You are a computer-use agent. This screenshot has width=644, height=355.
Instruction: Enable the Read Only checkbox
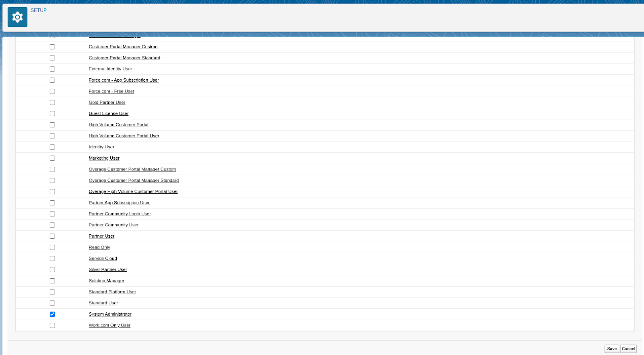52,248
